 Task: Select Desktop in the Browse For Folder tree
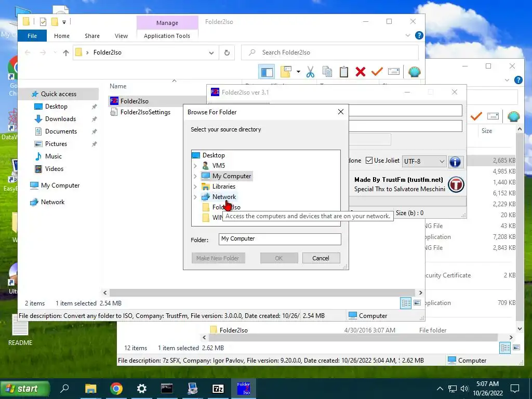[x=214, y=155]
